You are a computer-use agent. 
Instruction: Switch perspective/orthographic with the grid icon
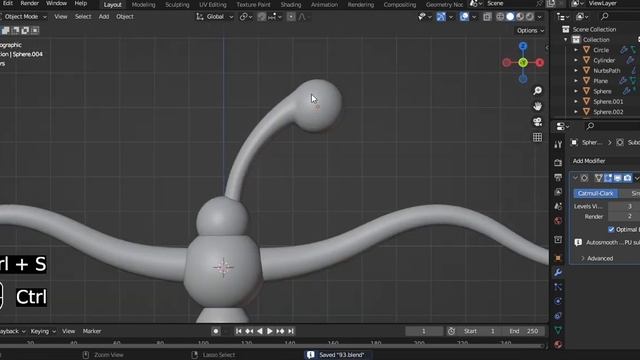[x=538, y=137]
